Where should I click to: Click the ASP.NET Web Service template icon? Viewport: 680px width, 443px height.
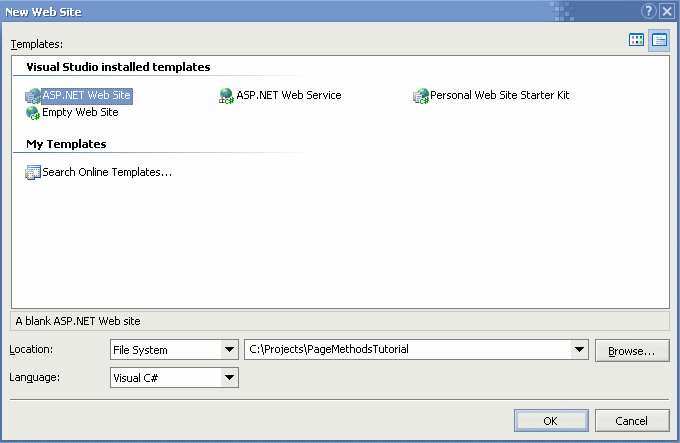click(226, 96)
